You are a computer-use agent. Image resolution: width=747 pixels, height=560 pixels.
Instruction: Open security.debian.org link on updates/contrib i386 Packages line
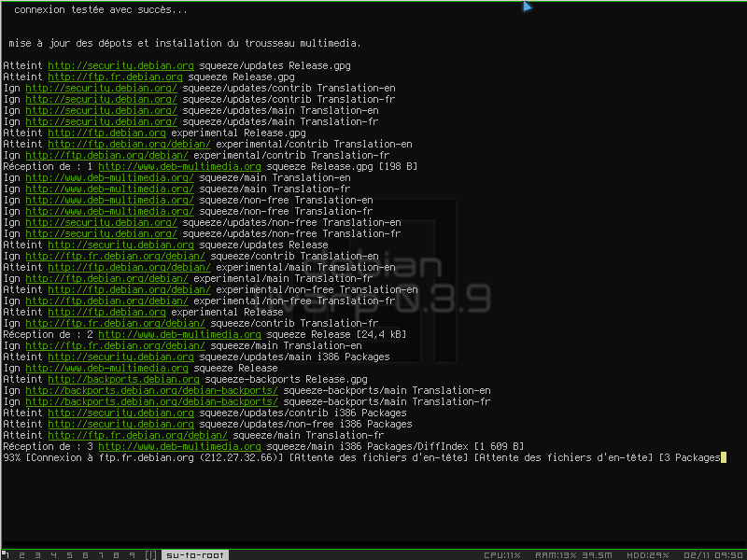point(121,413)
